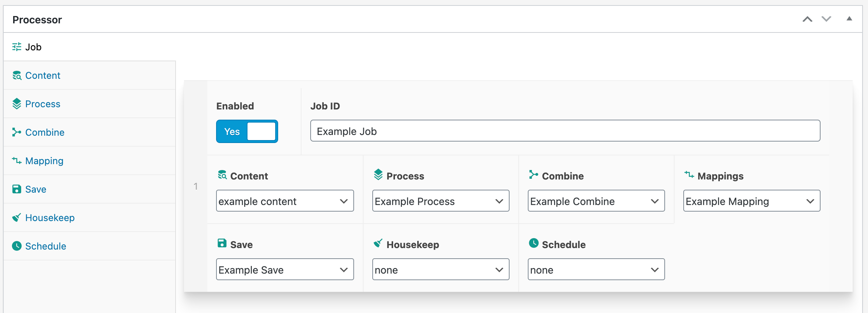Viewport: 868px width, 313px height.
Task: Click the Schedule heading in job panel
Action: coord(564,245)
